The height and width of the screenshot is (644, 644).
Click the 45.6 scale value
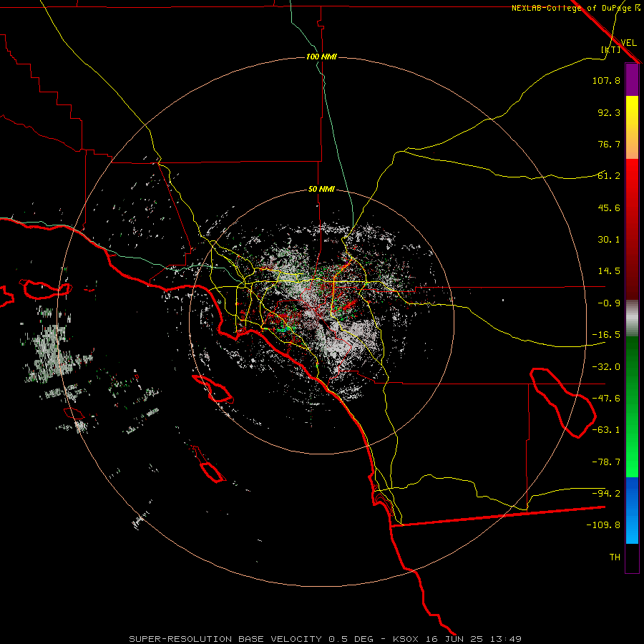tap(609, 208)
